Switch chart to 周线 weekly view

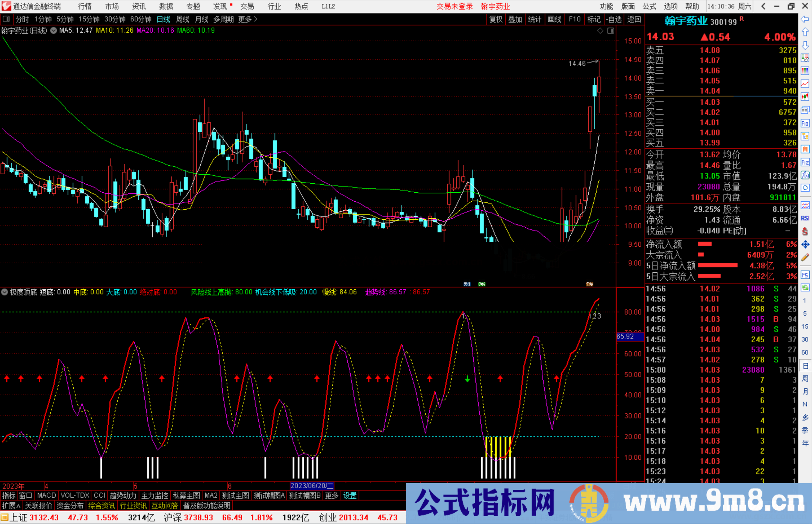click(183, 19)
